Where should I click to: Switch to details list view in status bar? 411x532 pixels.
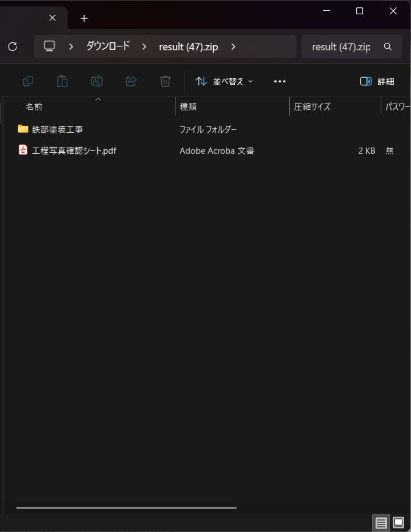(x=381, y=522)
